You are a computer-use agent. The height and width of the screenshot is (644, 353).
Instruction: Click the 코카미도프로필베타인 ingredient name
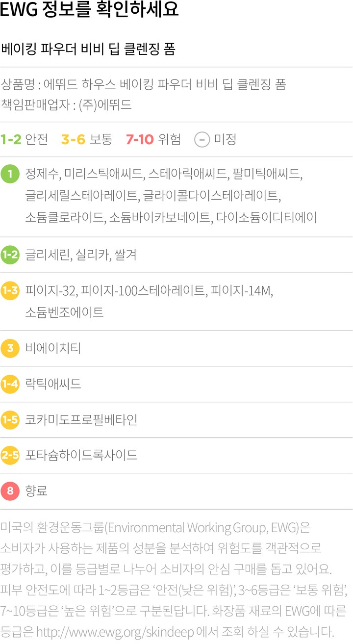[x=81, y=420]
